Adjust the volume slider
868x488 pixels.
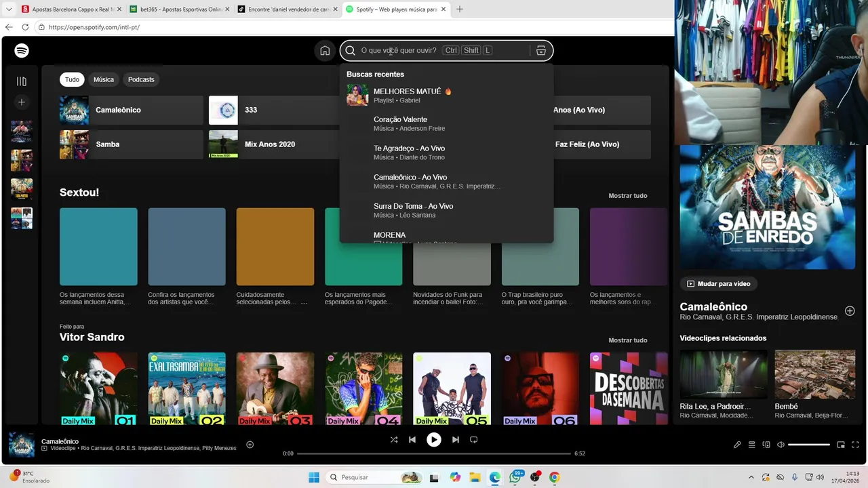click(x=809, y=445)
